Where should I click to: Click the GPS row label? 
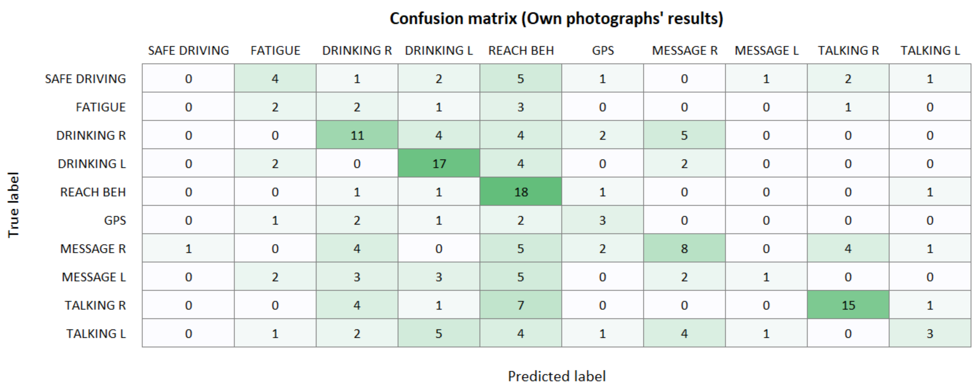[115, 221]
